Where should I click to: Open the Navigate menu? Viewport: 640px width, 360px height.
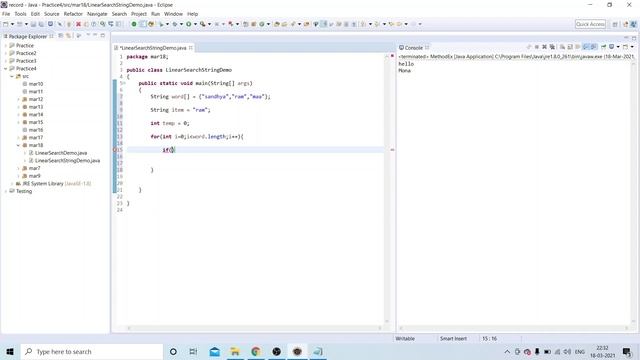pos(97,14)
